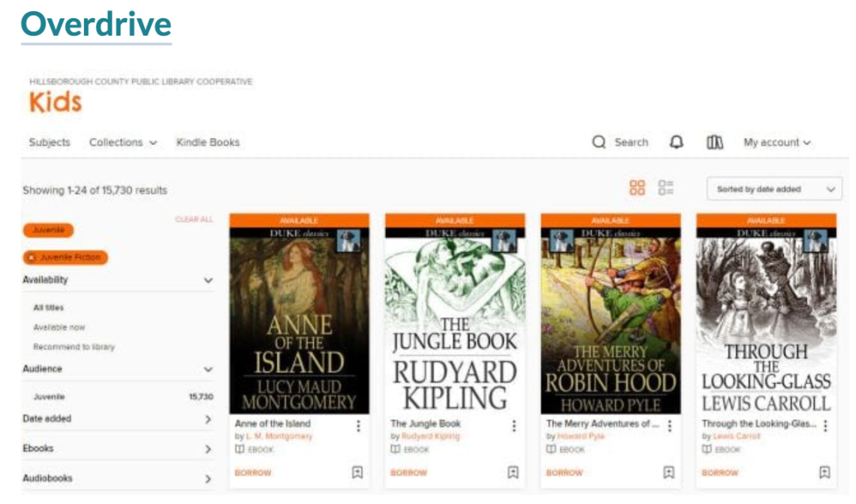Viewport: 856px width, 504px height.
Task: Click the Overdrive heading link
Action: [96, 25]
